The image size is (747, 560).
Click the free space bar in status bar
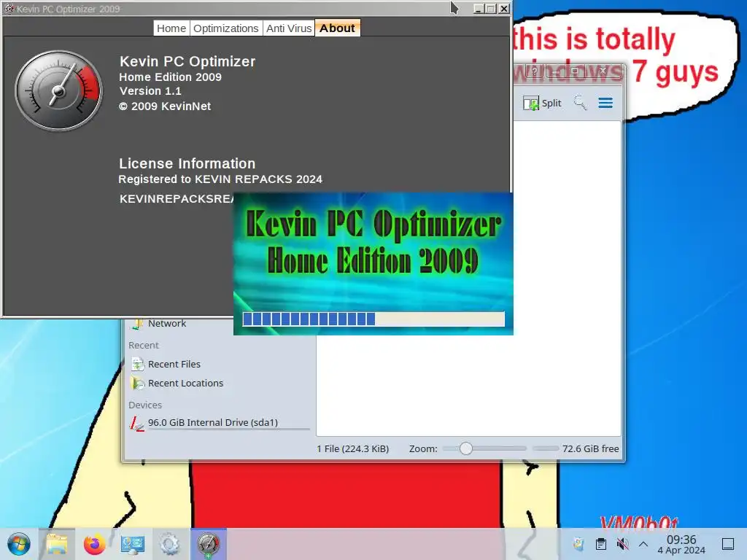(x=546, y=448)
